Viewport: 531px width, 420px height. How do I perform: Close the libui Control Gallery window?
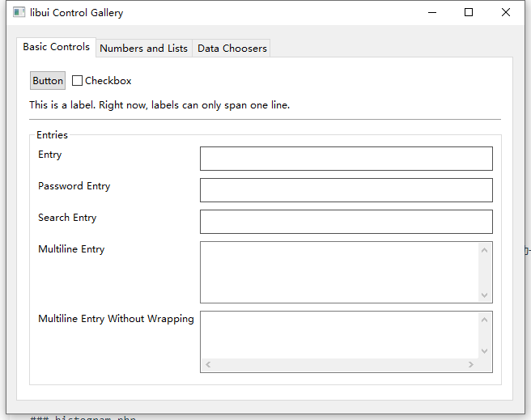point(506,13)
